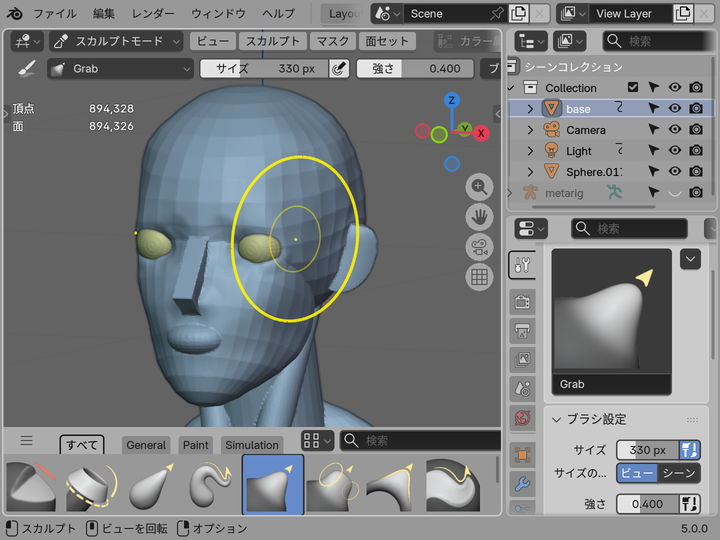The height and width of the screenshot is (540, 720).
Task: Open the 編集 menu
Action: click(x=104, y=14)
